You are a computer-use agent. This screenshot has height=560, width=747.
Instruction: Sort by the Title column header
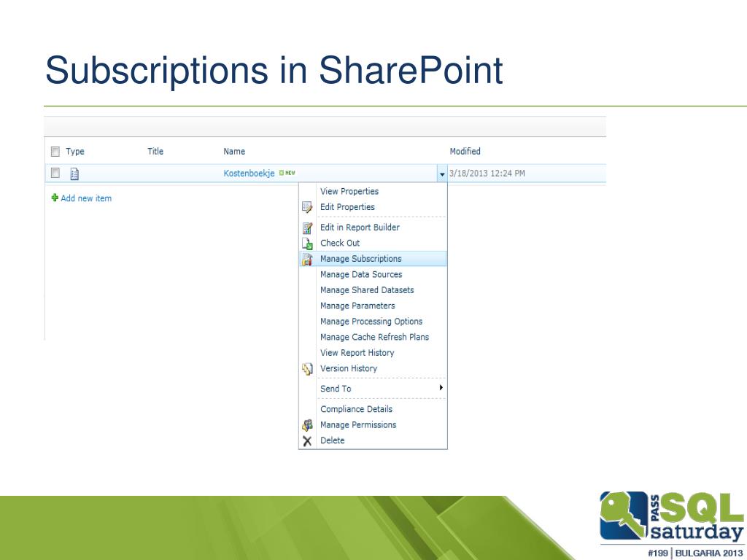155,152
